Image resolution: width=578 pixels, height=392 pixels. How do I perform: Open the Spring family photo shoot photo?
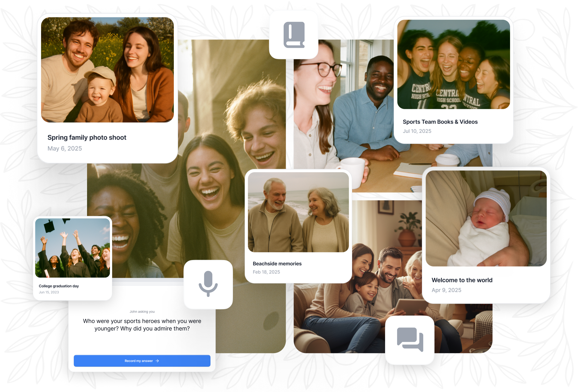(x=107, y=70)
